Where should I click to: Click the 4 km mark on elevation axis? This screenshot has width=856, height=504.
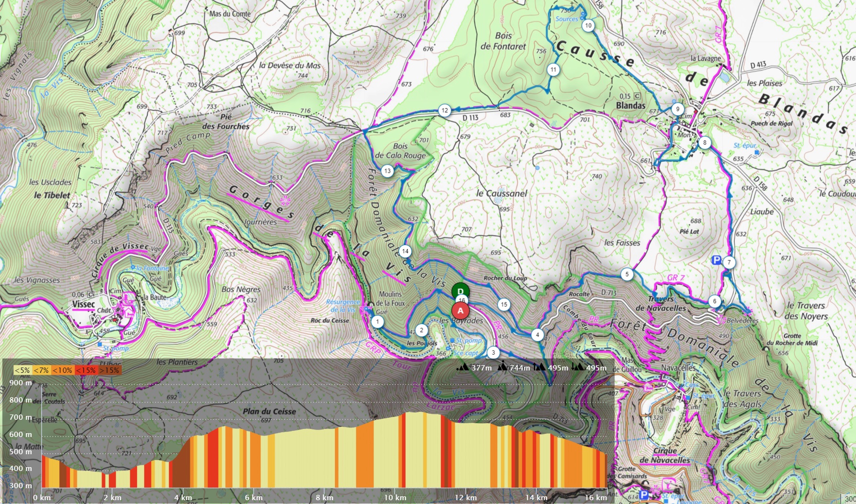tap(183, 497)
